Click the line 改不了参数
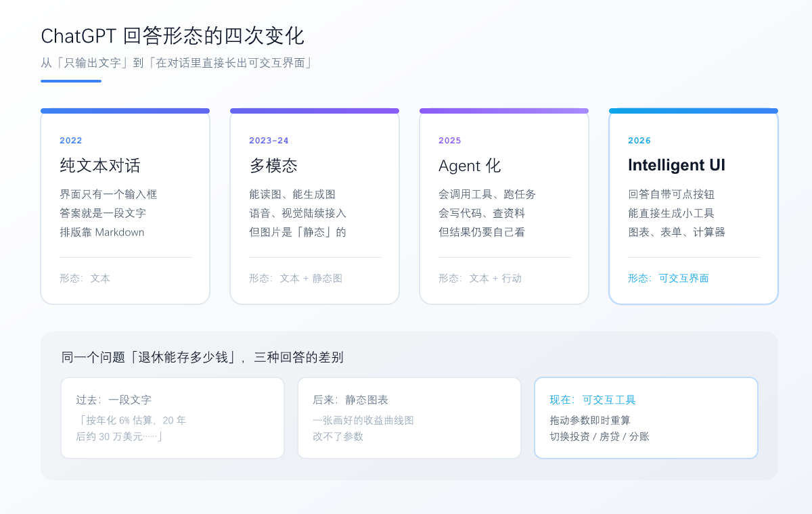This screenshot has height=514, width=812. tap(338, 436)
